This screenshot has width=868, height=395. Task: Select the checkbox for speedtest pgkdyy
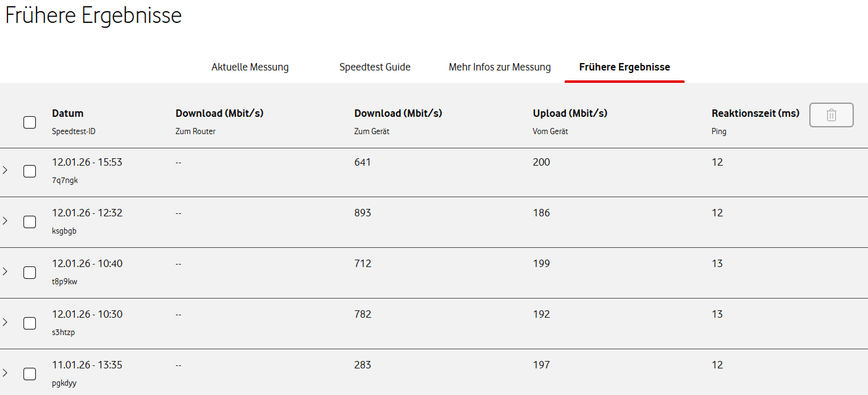(30, 374)
